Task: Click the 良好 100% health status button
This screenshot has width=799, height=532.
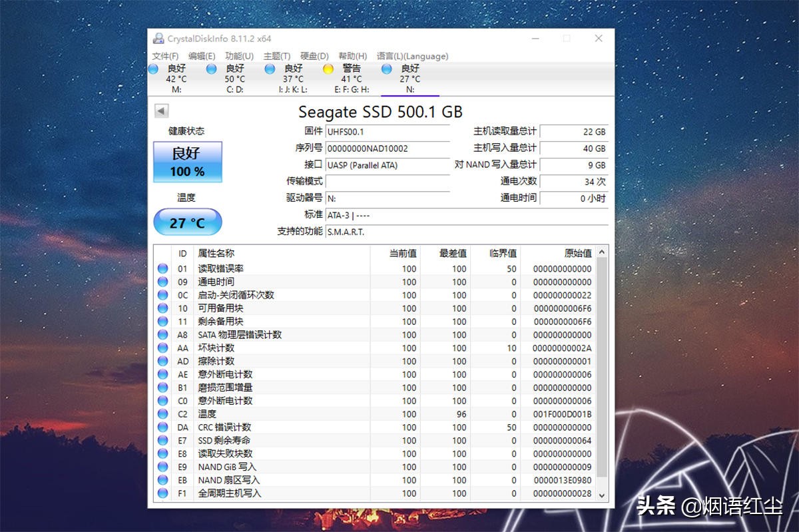Action: click(x=187, y=162)
